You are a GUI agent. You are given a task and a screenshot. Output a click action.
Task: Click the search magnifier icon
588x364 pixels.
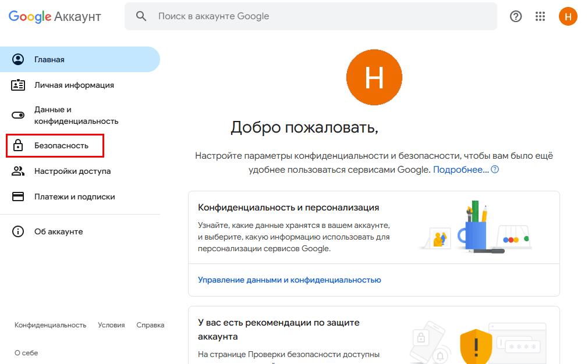pos(141,16)
